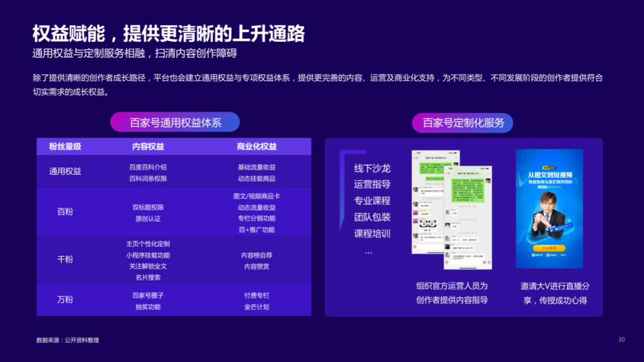Select the 内容权益 column header
644x362 pixels.
(x=148, y=146)
